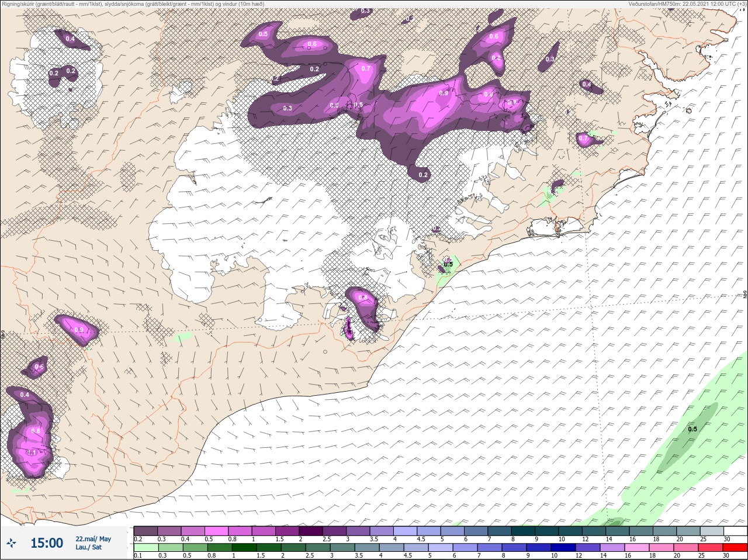The height and width of the screenshot is (560, 748).
Task: Click the '0.2' label at snow band's southern tip
Action: [x=424, y=175]
